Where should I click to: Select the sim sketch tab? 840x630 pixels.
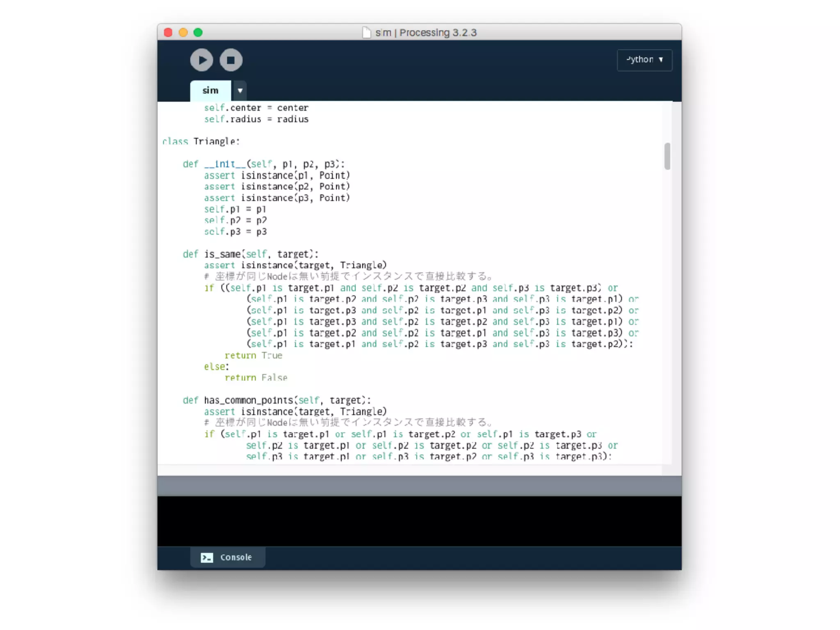(210, 91)
